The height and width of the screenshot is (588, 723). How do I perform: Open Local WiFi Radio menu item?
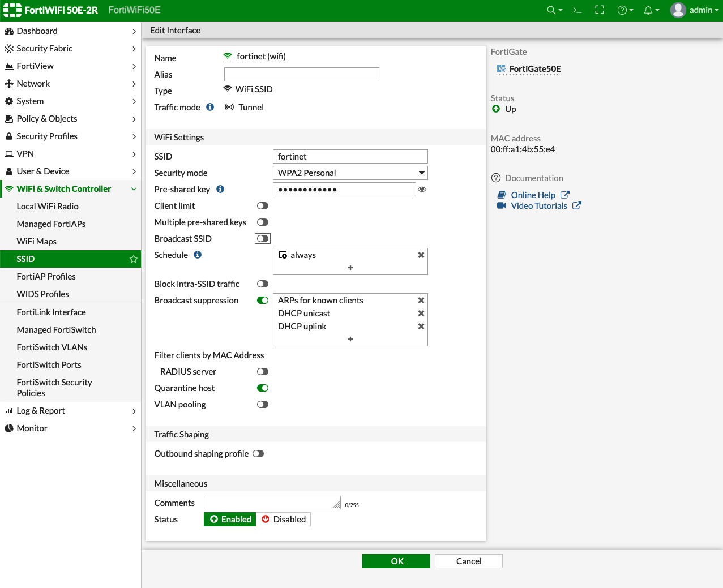click(70, 207)
